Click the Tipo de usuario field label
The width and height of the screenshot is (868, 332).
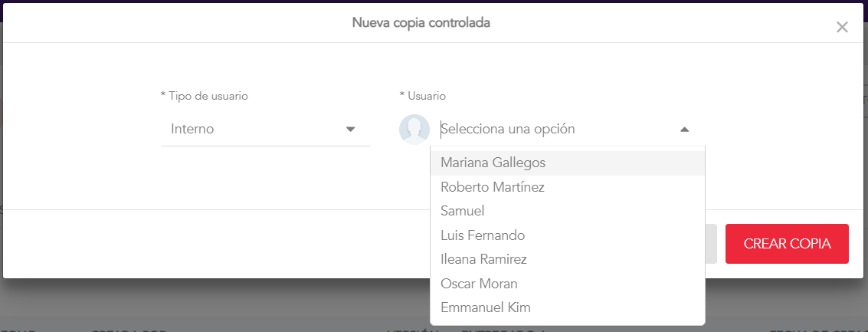[204, 96]
